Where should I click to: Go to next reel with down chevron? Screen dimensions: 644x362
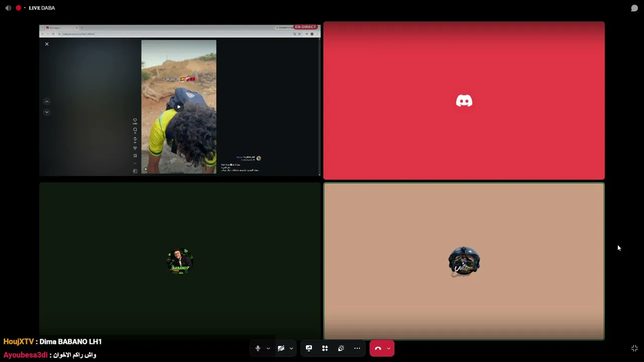coord(47,112)
